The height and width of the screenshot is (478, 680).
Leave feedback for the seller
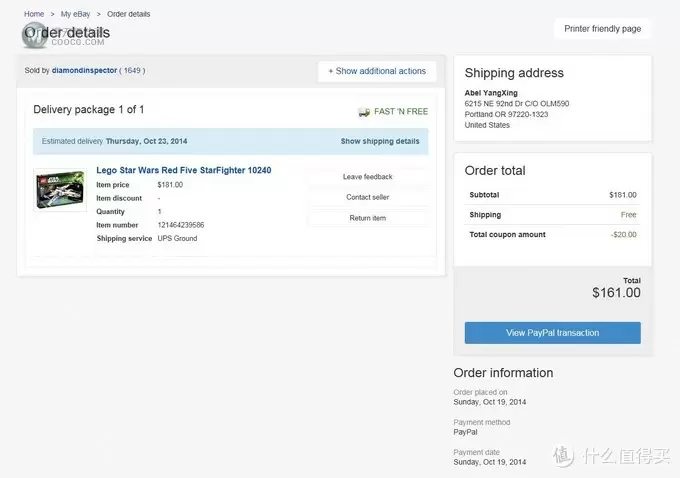(367, 177)
